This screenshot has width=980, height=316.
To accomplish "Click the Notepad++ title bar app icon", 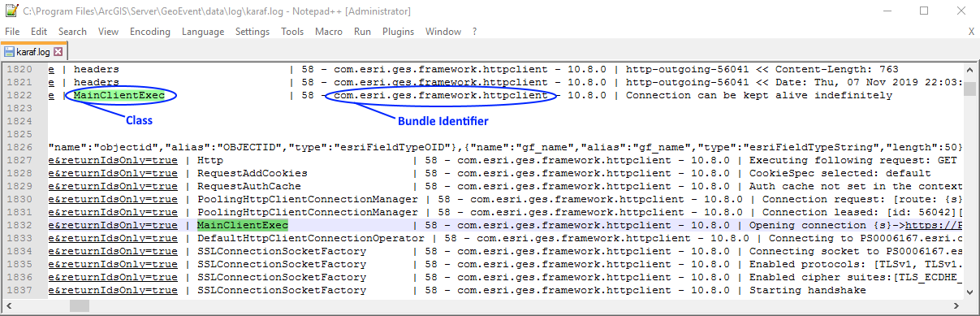I will [x=11, y=11].
